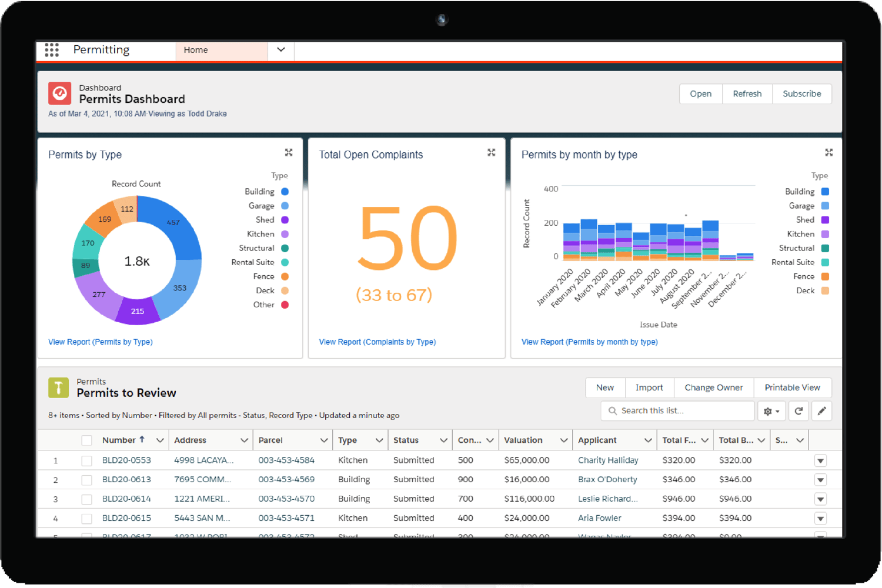Check the checkbox beside BLD20-0614
The image size is (882, 588).
[86, 499]
